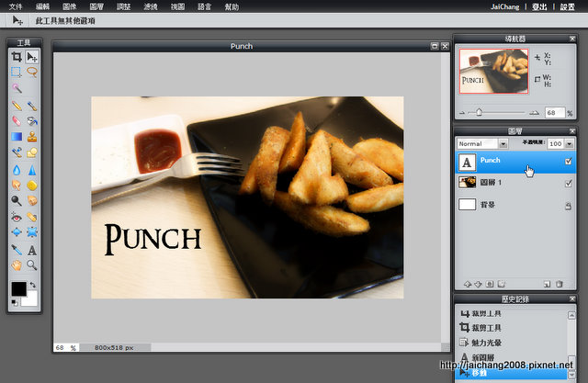Open the 編輯 menu
This screenshot has height=383, width=588.
(43, 6)
